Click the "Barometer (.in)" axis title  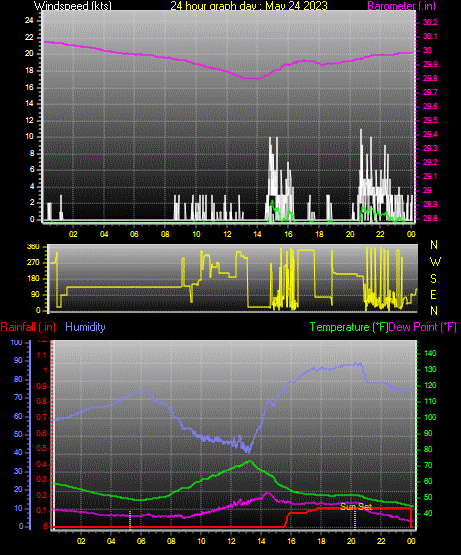point(402,5)
